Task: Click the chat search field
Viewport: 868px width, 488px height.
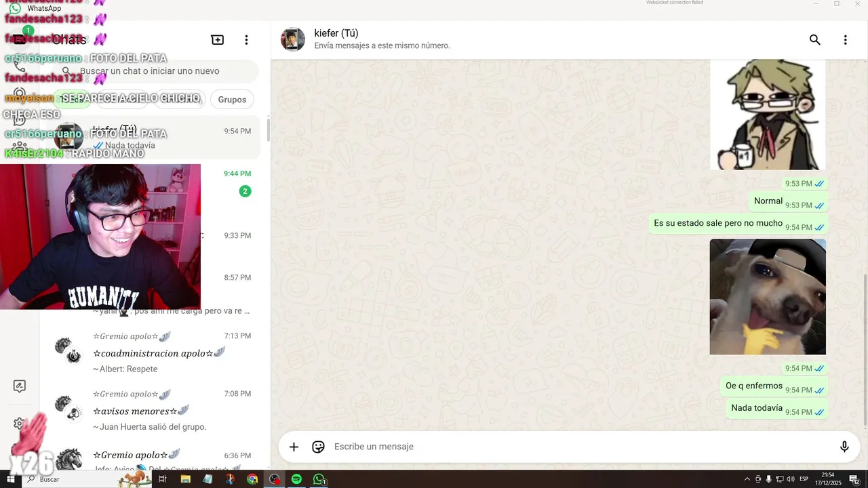Action: pos(156,71)
